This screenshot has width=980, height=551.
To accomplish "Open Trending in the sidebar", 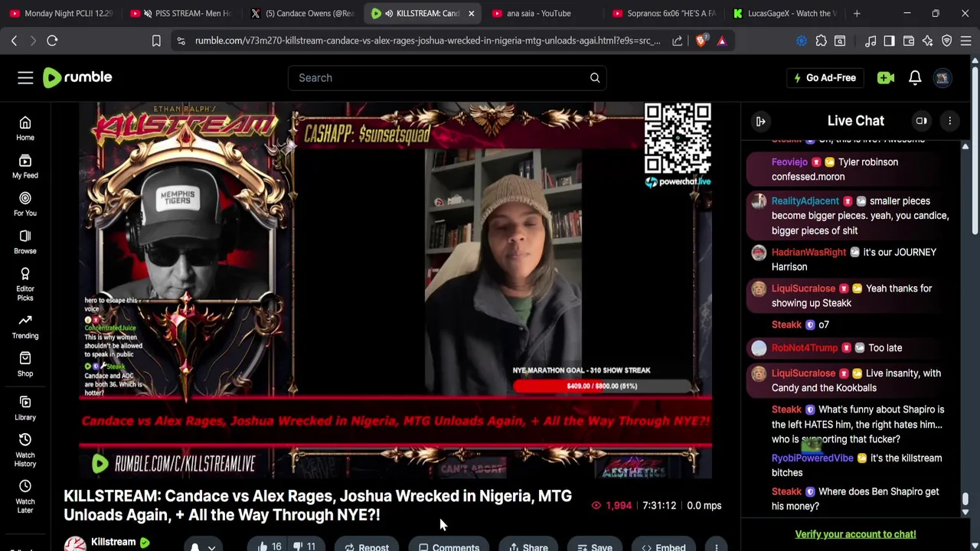I will 25,327.
